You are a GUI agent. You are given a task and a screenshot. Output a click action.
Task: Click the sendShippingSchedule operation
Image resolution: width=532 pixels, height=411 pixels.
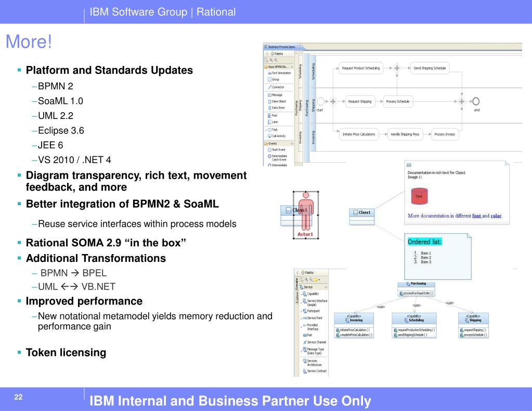click(x=410, y=335)
